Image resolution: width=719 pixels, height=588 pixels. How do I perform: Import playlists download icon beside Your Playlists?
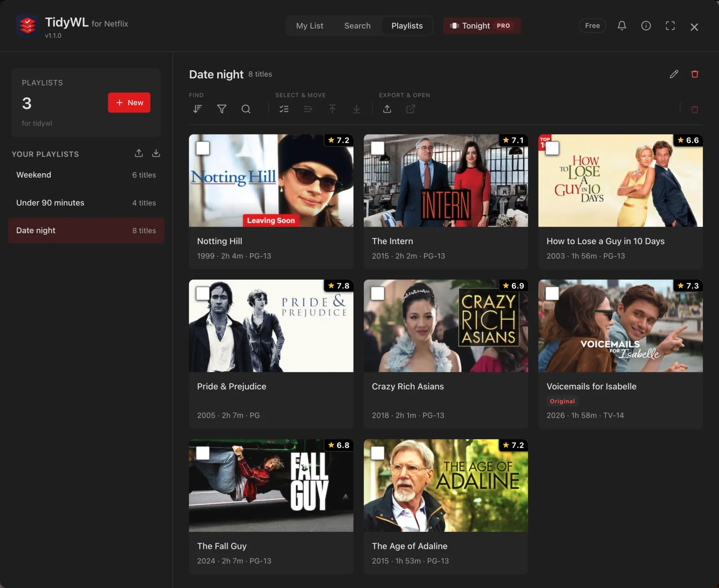tap(156, 153)
